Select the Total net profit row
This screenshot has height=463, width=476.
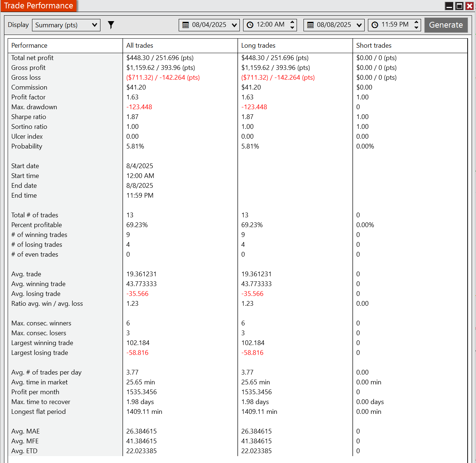click(238, 58)
